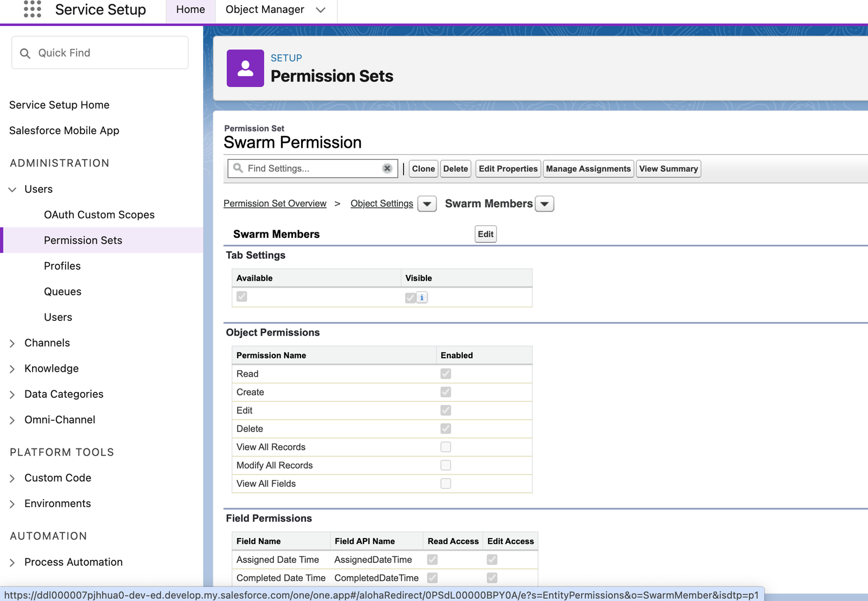Expand the Channels section
Viewport: 868px width, 601px height.
[x=12, y=343]
